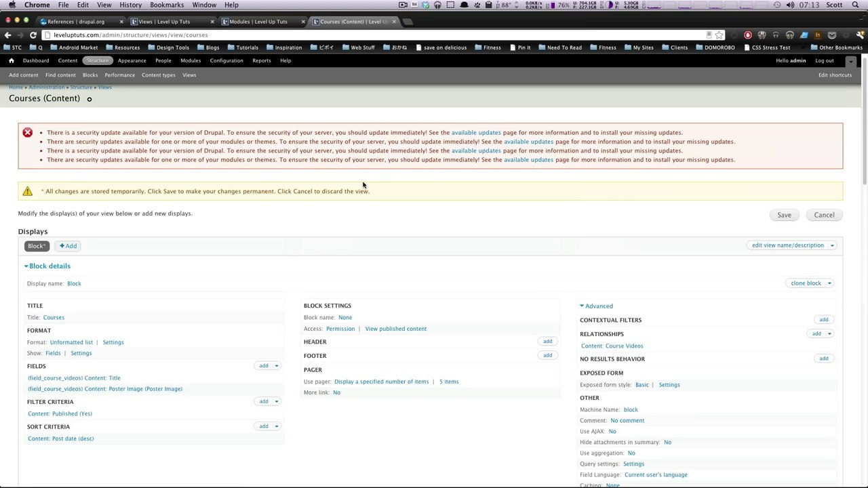The image size is (868, 488).
Task: Open the Bookmarks menu in the menu bar
Action: tap(167, 5)
